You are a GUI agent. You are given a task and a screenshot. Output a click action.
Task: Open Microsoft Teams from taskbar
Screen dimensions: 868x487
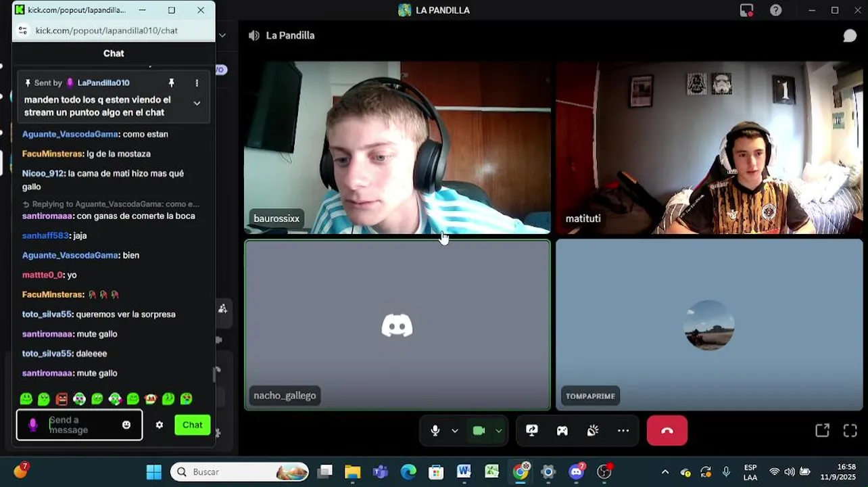pyautogui.click(x=380, y=471)
